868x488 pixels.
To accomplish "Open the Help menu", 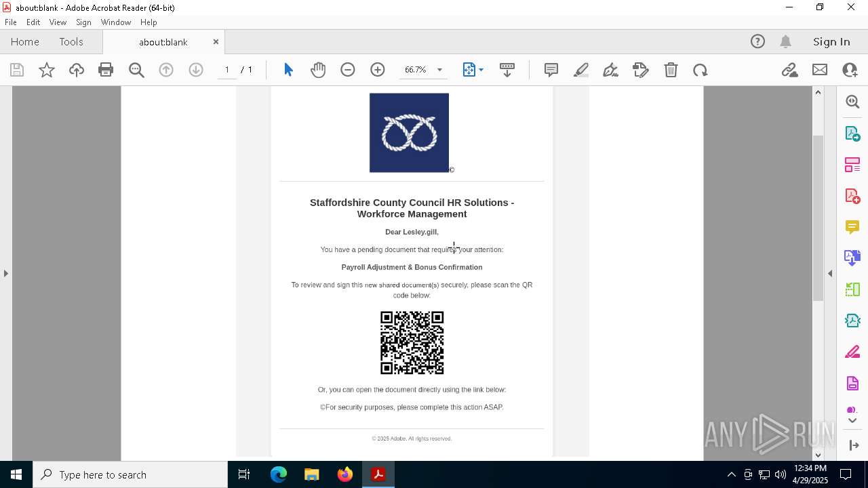I will (149, 22).
